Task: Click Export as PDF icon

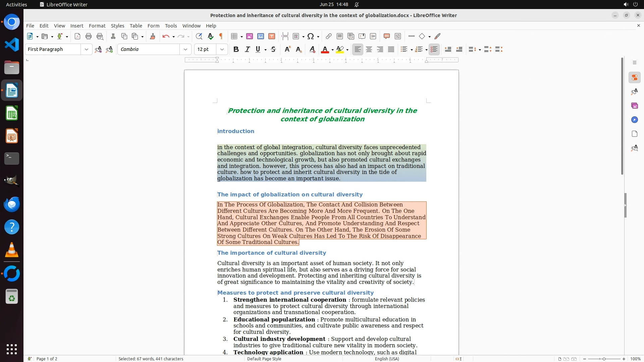Action: [x=77, y=36]
